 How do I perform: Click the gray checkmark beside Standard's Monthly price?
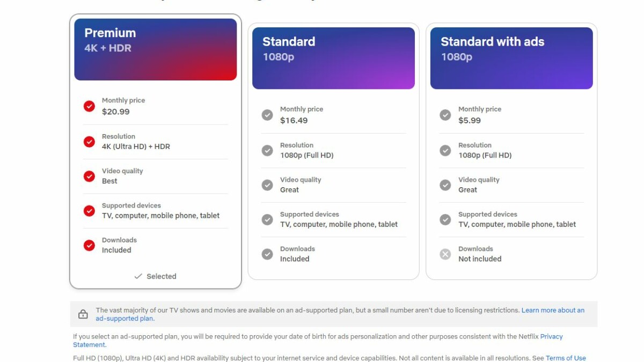pos(267,115)
